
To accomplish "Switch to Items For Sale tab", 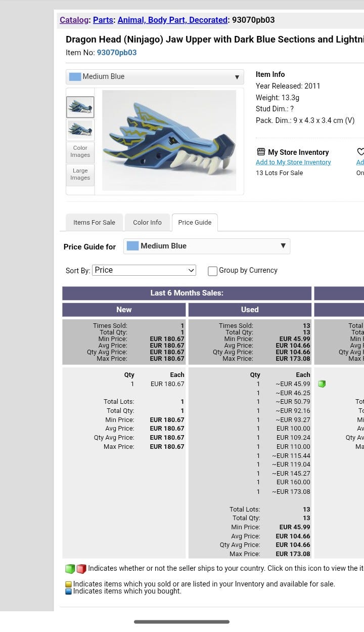I will click(x=94, y=222).
